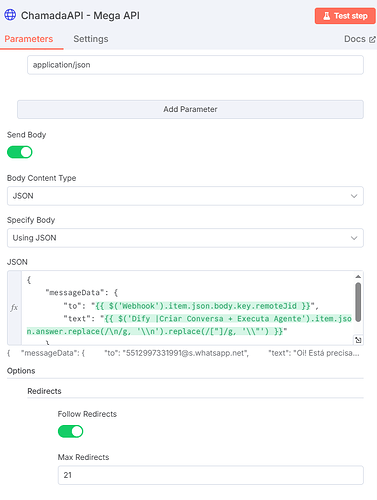377x500 pixels.
Task: Toggle the Send Body switch
Action: (x=20, y=152)
